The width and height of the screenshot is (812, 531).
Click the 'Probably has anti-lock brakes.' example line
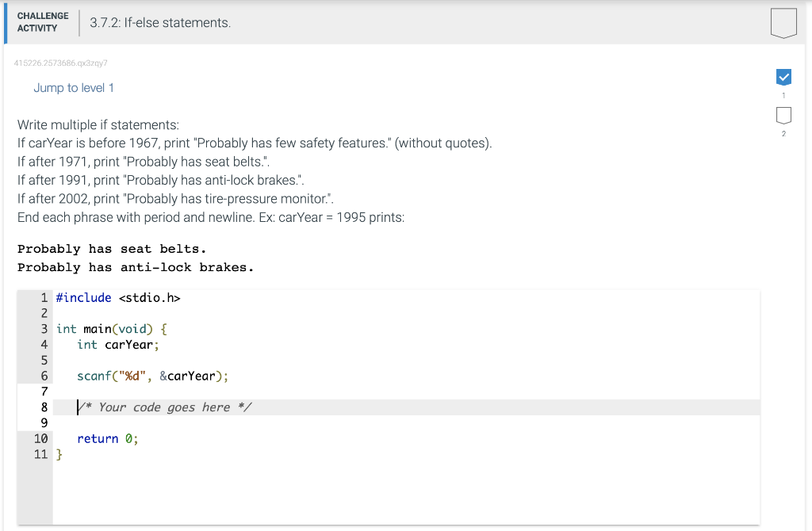point(136,268)
